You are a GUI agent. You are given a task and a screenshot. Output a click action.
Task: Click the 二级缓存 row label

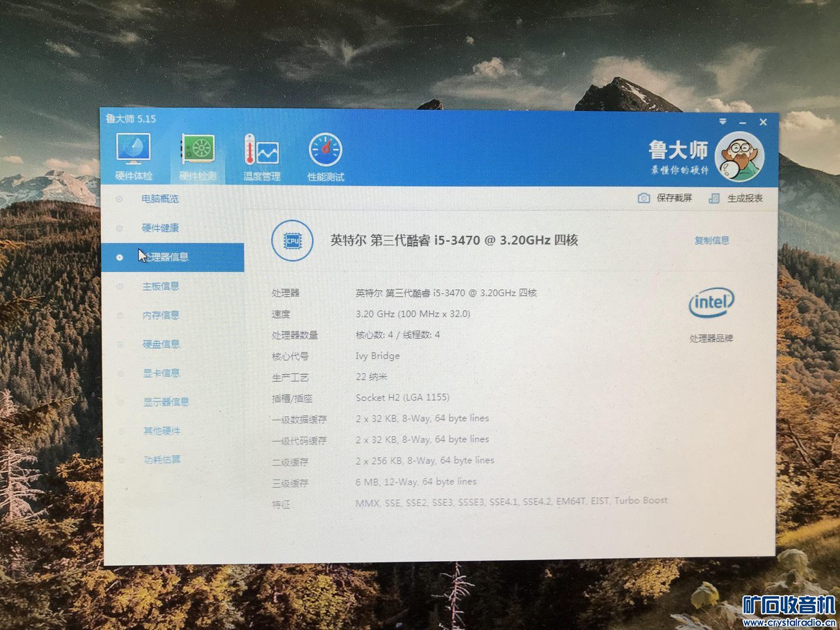pyautogui.click(x=290, y=462)
